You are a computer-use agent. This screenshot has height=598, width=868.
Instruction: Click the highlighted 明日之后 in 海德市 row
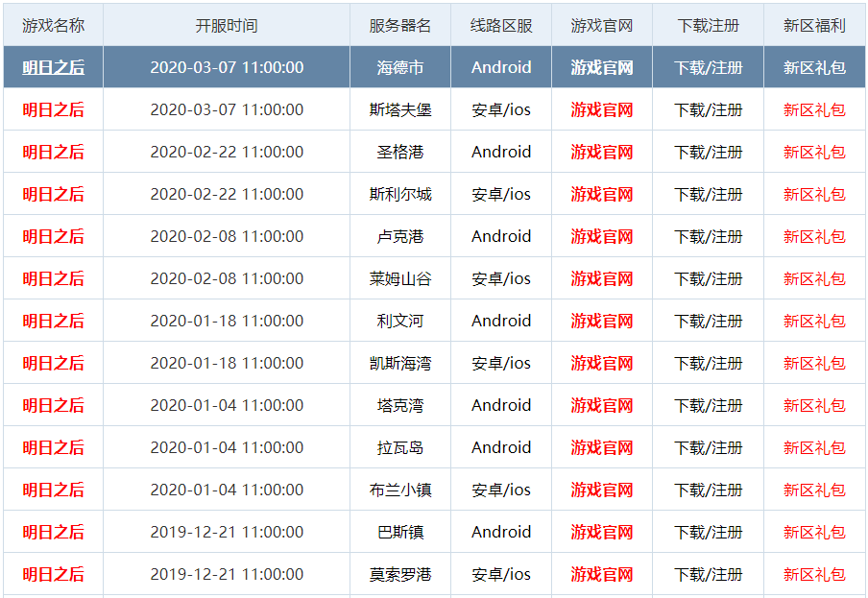(53, 67)
